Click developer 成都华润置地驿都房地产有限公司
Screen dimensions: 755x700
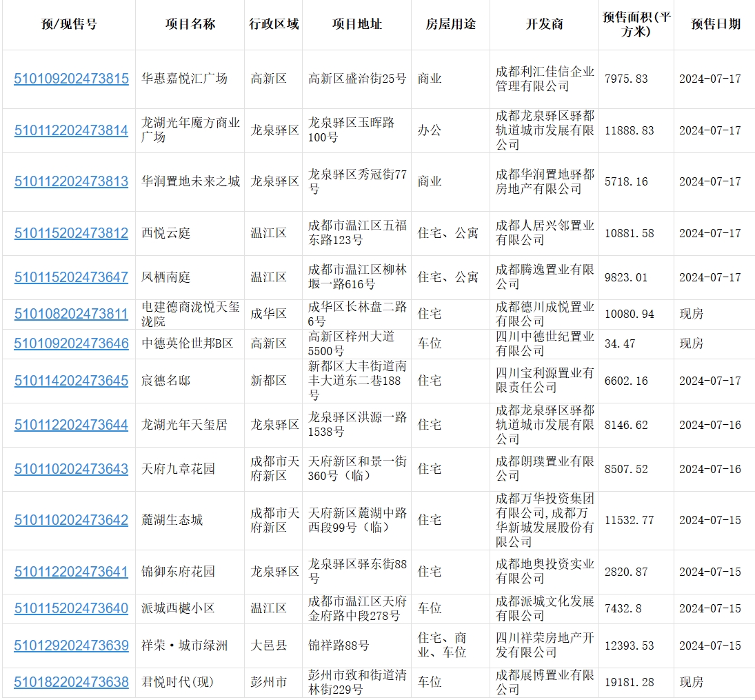[x=545, y=181]
